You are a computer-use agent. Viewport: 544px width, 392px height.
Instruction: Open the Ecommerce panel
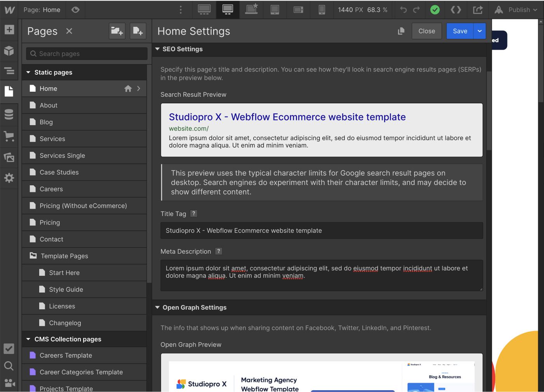point(9,136)
